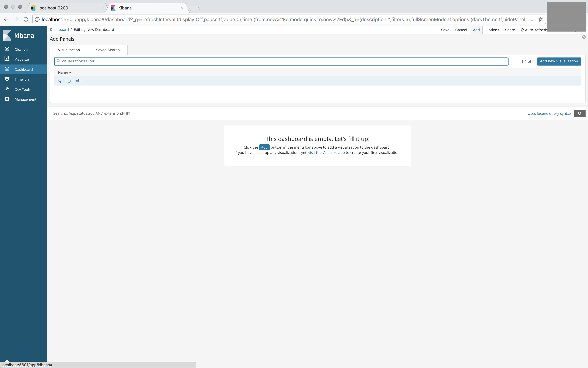
Task: Open the Discover compass icon
Action: pos(7,49)
